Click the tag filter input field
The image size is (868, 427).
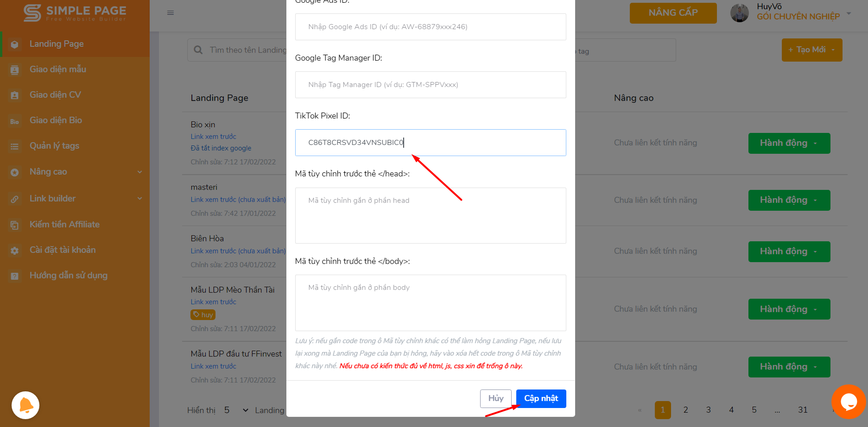click(625, 50)
